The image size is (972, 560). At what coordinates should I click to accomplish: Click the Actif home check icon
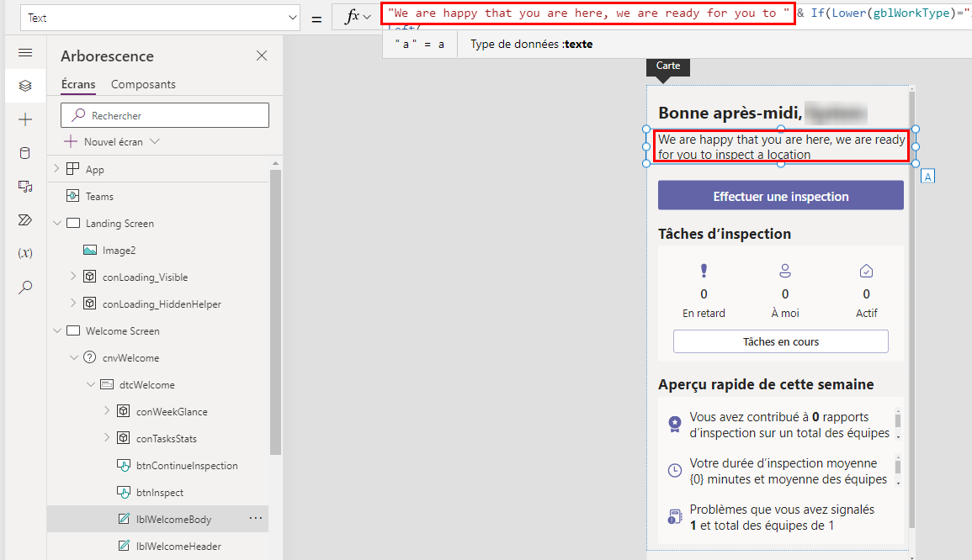(866, 271)
